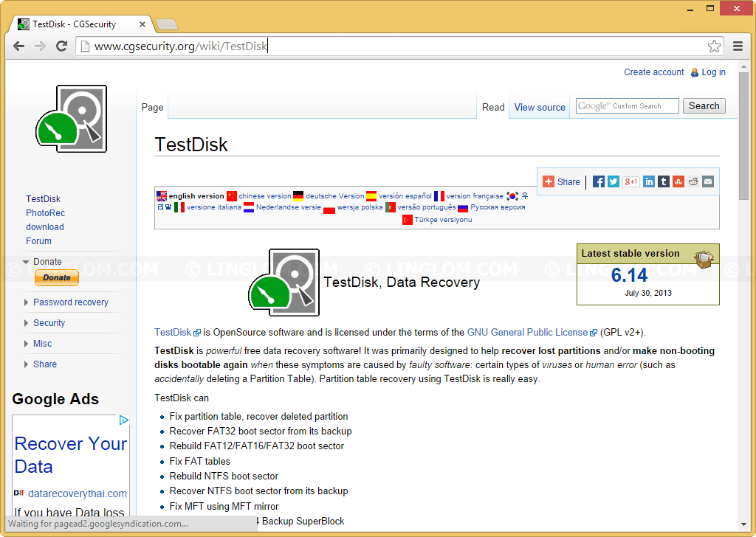Click the Spanish flag icon

click(371, 196)
